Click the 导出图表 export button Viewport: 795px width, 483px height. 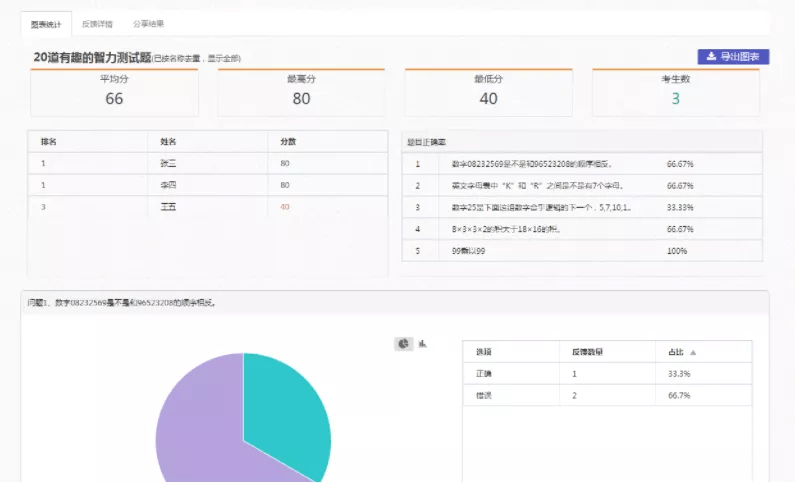[x=733, y=57]
